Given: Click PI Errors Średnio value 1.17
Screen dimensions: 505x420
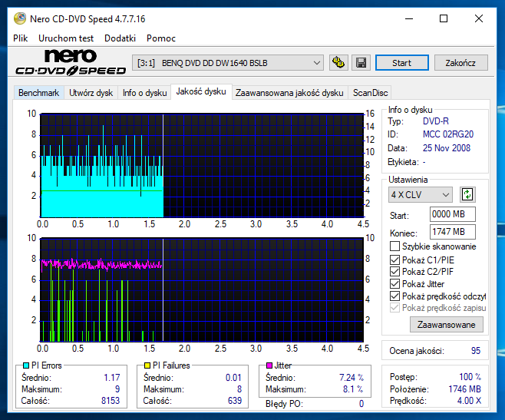Looking at the screenshot, I should click(x=112, y=377).
